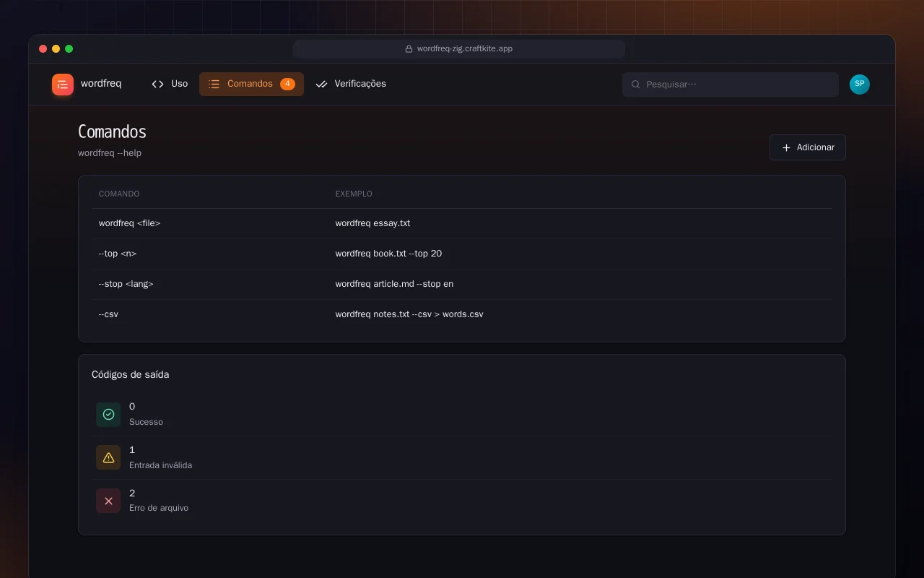924x578 pixels.
Task: Open the Uso tab
Action: pyautogui.click(x=170, y=84)
